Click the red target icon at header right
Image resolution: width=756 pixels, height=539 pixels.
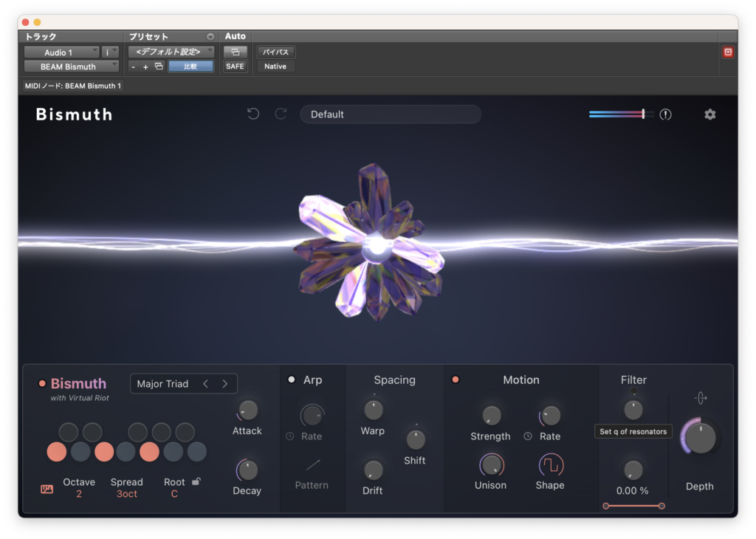[728, 52]
